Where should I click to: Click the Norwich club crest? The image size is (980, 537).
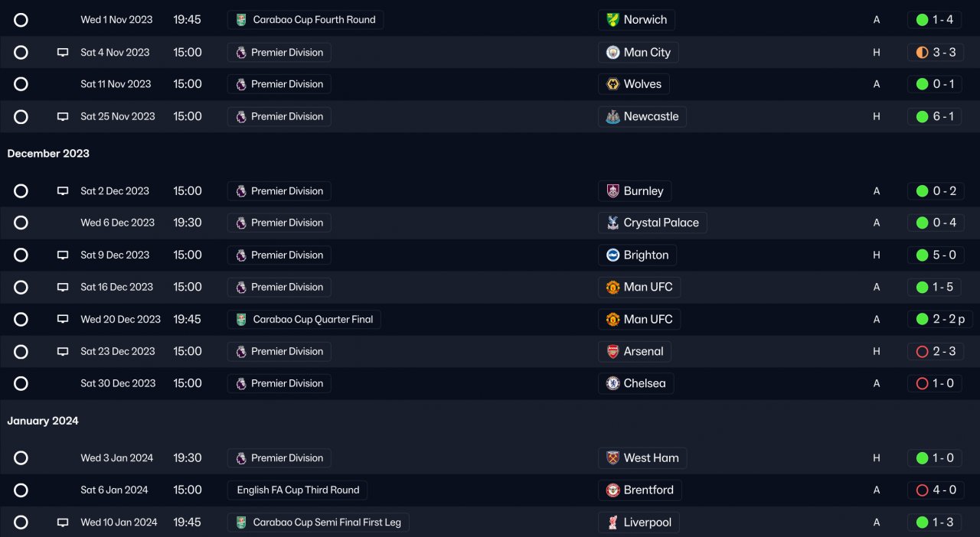pyautogui.click(x=612, y=20)
